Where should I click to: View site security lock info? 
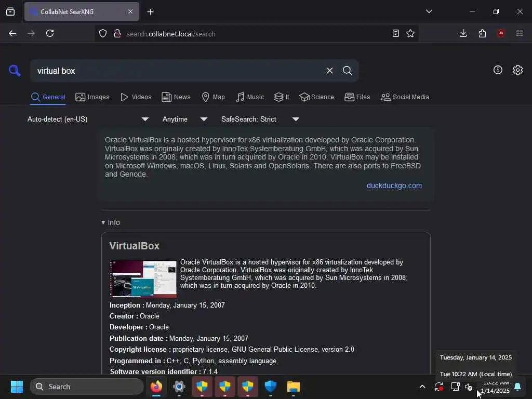click(x=117, y=33)
